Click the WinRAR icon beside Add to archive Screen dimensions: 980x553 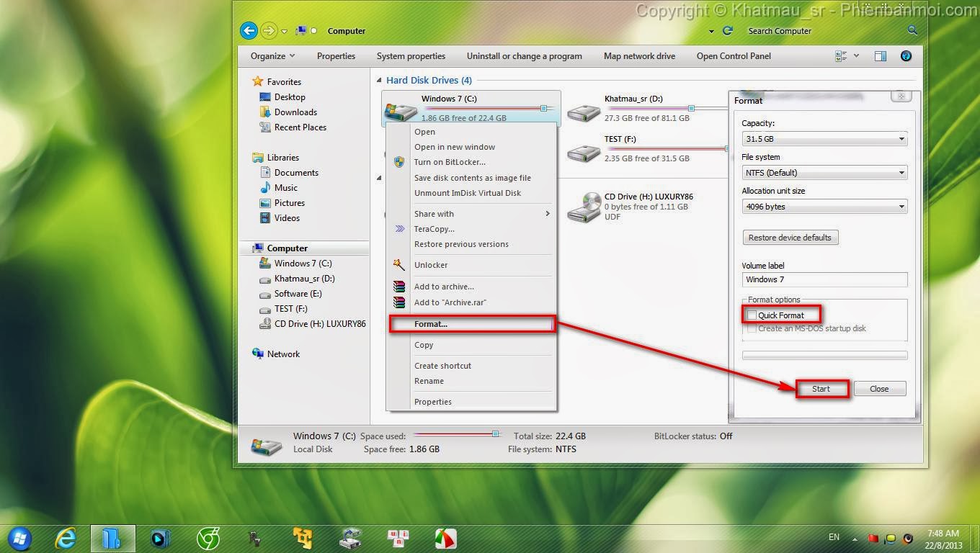[x=398, y=287]
